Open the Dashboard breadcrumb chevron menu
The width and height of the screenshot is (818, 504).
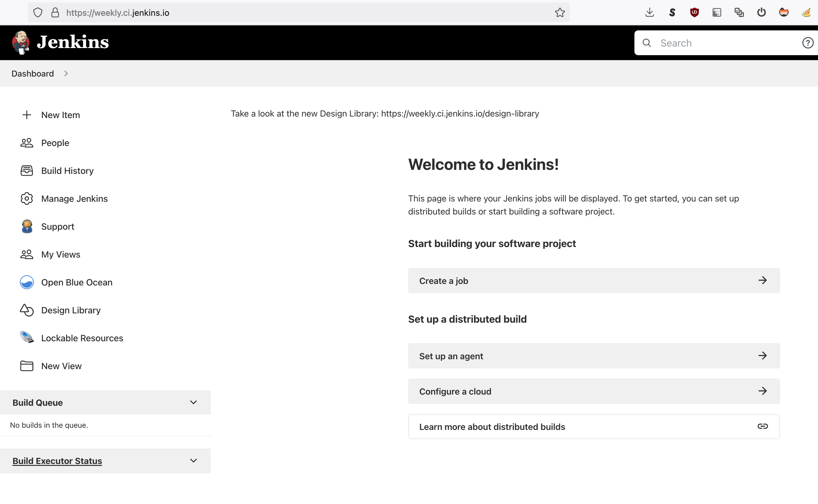66,74
